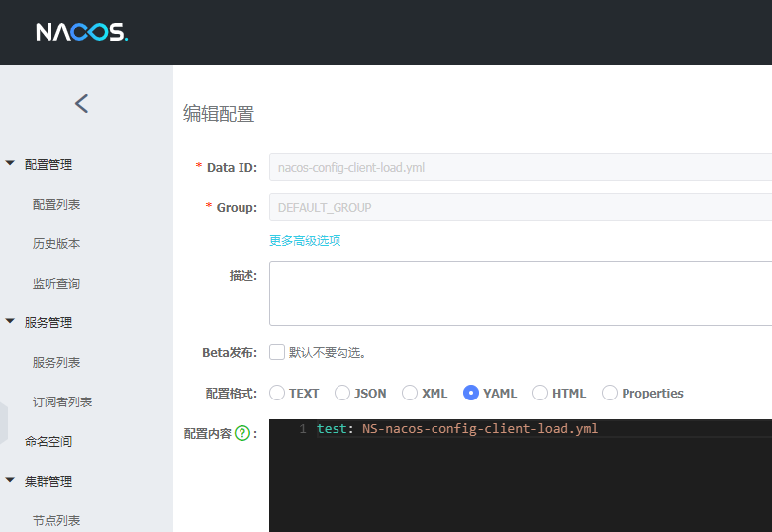
Task: Click the 描述 text area
Action: pos(521,294)
